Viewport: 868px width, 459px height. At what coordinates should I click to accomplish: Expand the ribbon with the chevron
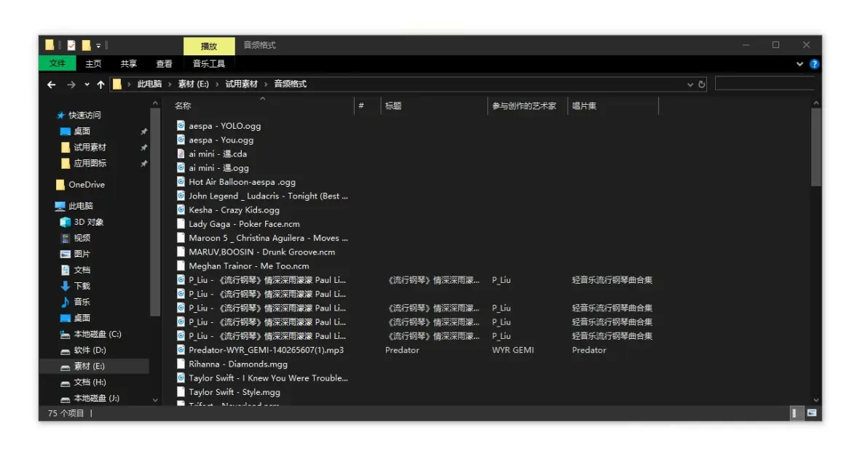(x=800, y=64)
